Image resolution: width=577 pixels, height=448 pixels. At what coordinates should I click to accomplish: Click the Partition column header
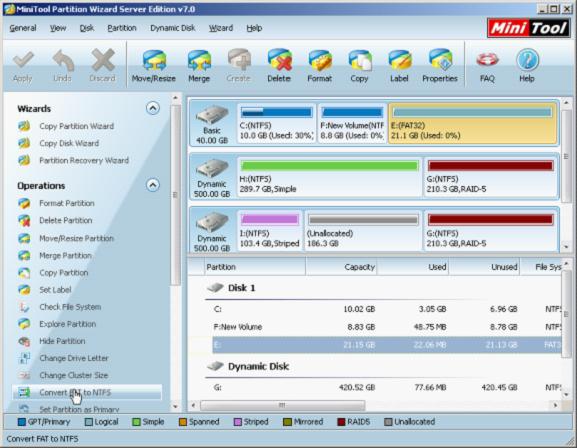coord(255,267)
